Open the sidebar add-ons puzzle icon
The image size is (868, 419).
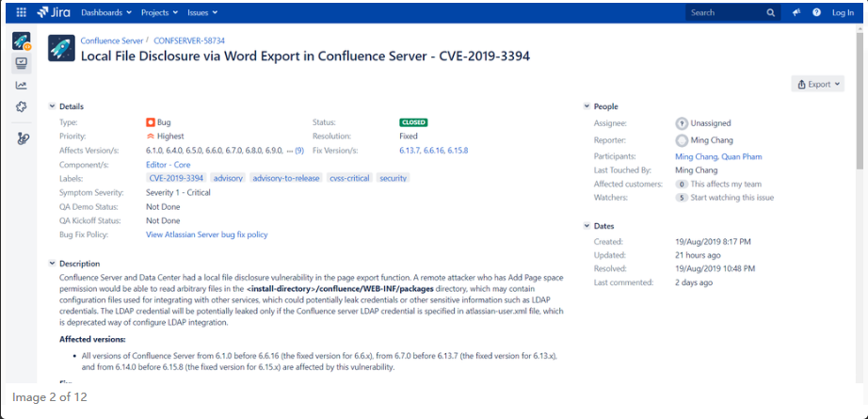coord(21,106)
